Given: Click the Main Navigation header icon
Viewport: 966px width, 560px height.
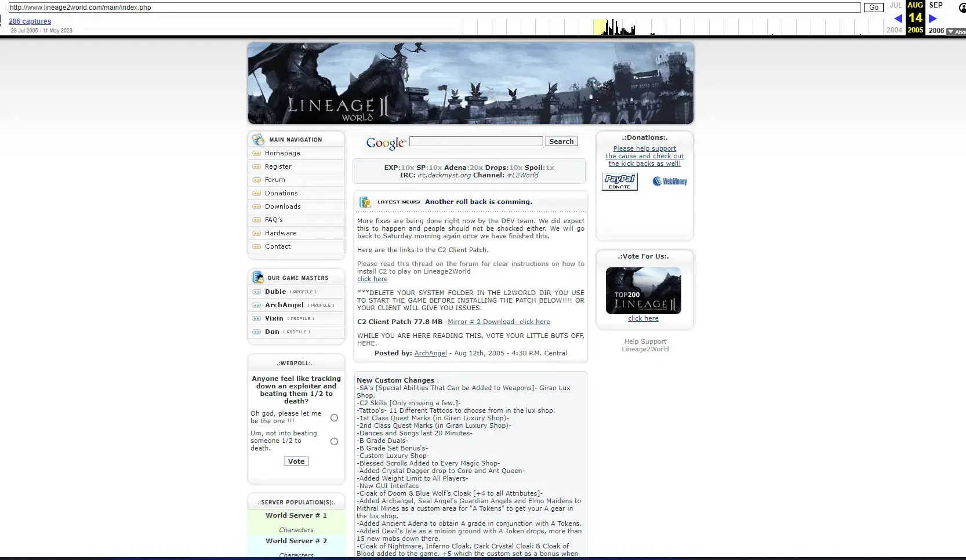Looking at the screenshot, I should [x=258, y=140].
